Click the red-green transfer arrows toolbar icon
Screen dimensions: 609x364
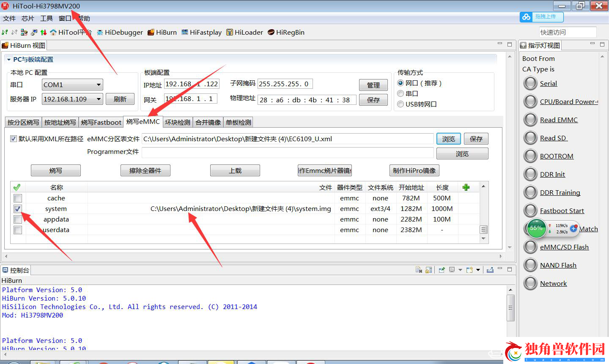point(44,32)
